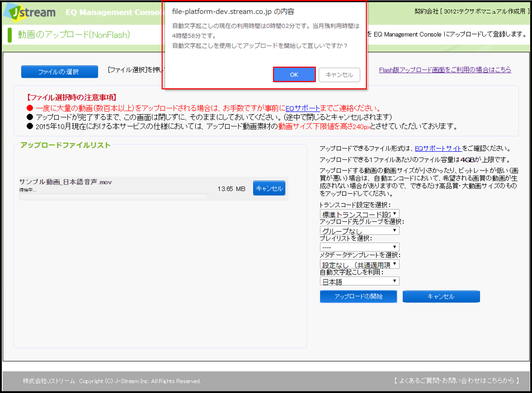Screen dimensions: 532x393
Task: Click the blue キャンセル button beside upload start
Action: pos(441,296)
